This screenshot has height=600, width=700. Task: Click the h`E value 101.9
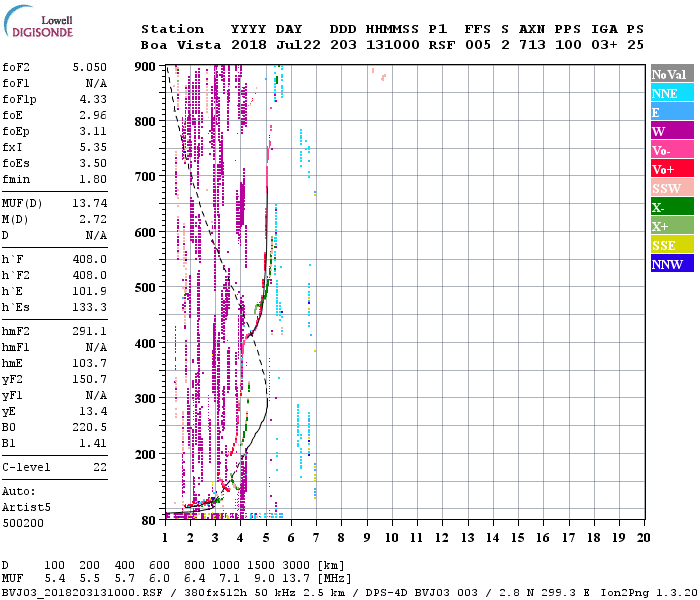(90, 292)
